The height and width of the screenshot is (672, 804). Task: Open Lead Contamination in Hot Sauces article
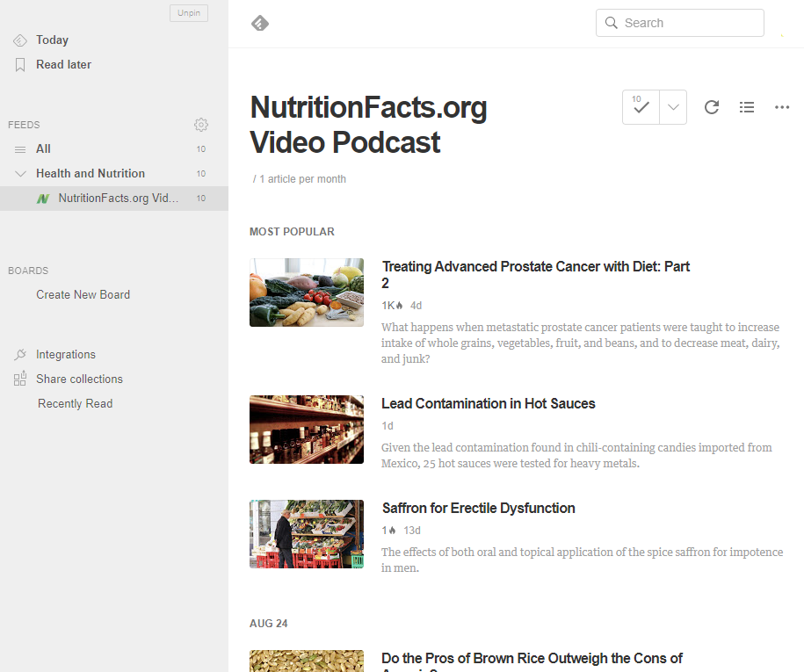click(488, 404)
